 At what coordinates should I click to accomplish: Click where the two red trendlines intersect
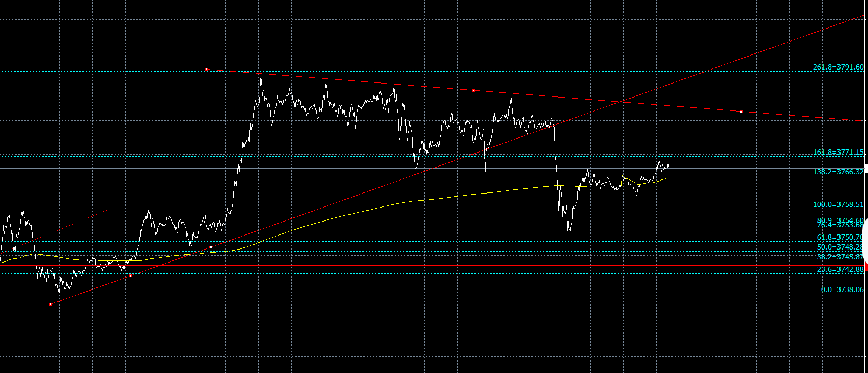click(622, 102)
